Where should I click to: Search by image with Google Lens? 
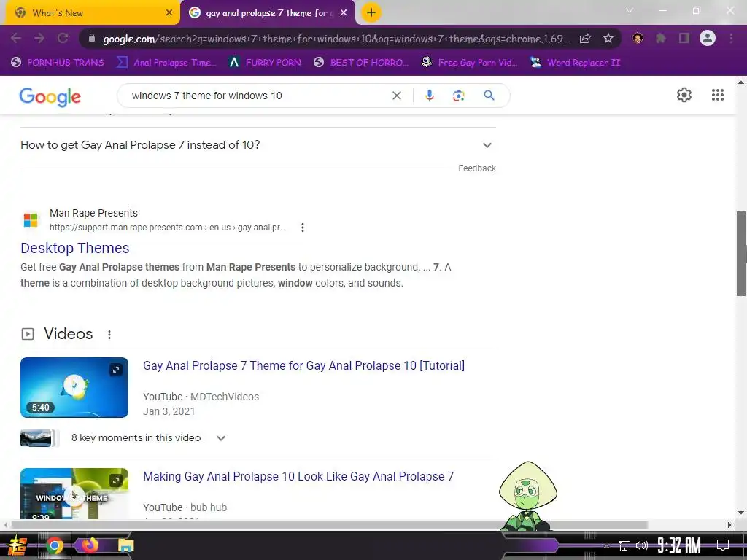tap(458, 96)
